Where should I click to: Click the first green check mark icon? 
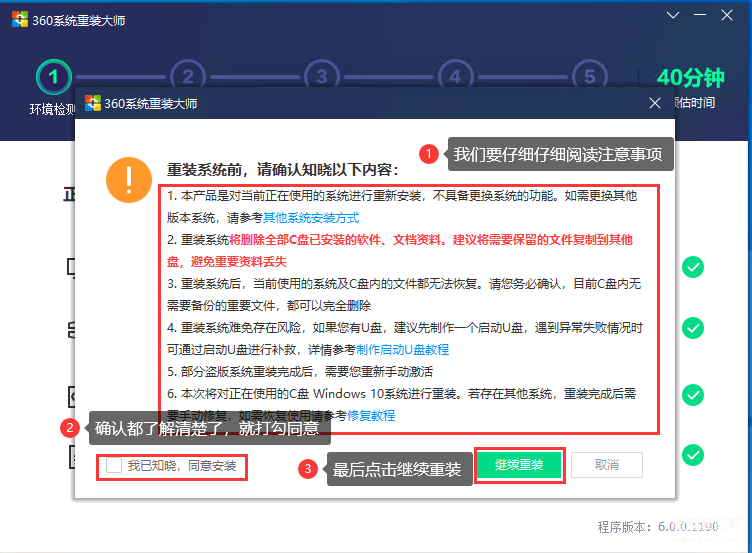click(x=693, y=267)
